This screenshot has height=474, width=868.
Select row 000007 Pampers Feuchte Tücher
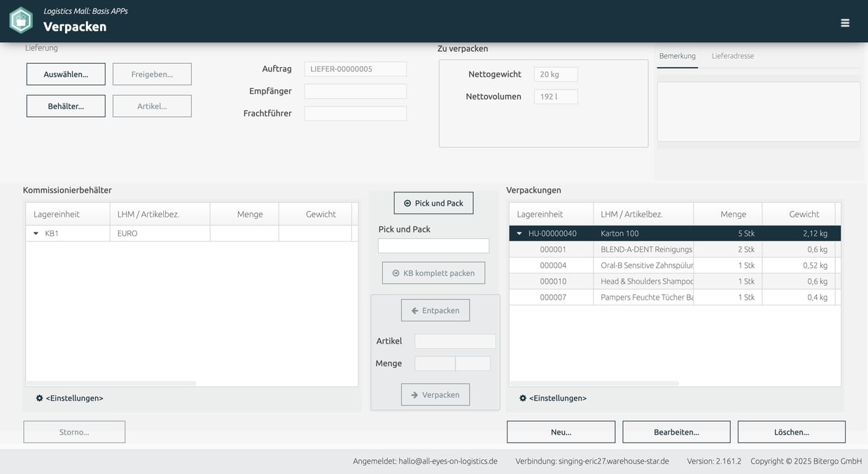pyautogui.click(x=675, y=297)
